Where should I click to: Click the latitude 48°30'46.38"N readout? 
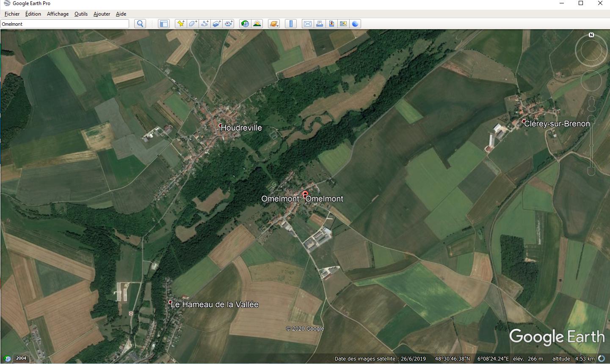(x=452, y=359)
